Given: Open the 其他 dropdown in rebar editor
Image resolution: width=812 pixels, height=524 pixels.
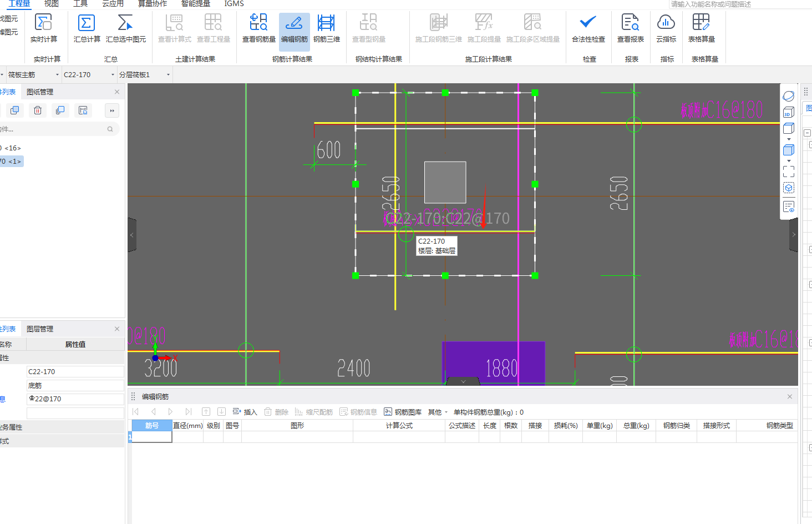Looking at the screenshot, I should 438,412.
